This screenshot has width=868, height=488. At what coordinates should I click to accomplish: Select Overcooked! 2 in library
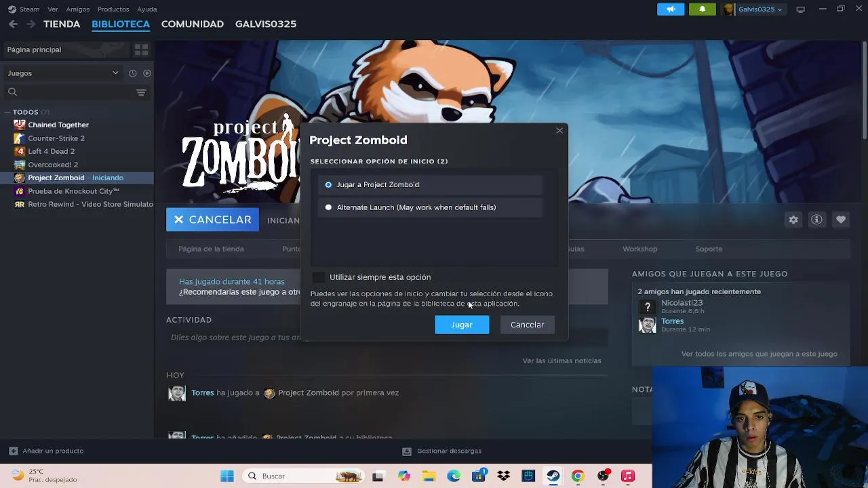tap(53, 165)
